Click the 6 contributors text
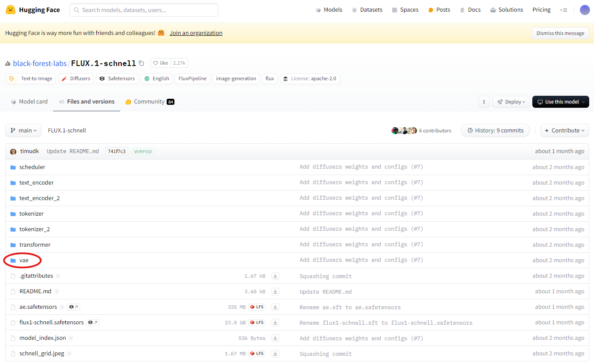 click(435, 131)
